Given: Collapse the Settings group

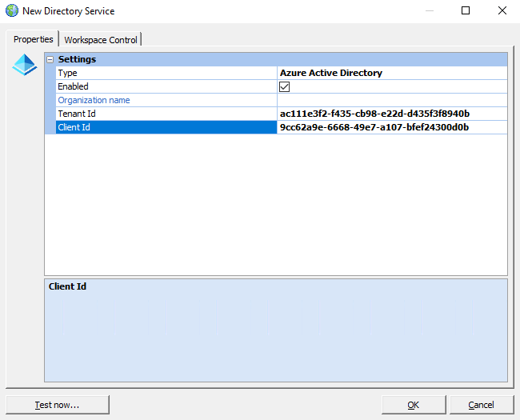Looking at the screenshot, I should [50, 59].
